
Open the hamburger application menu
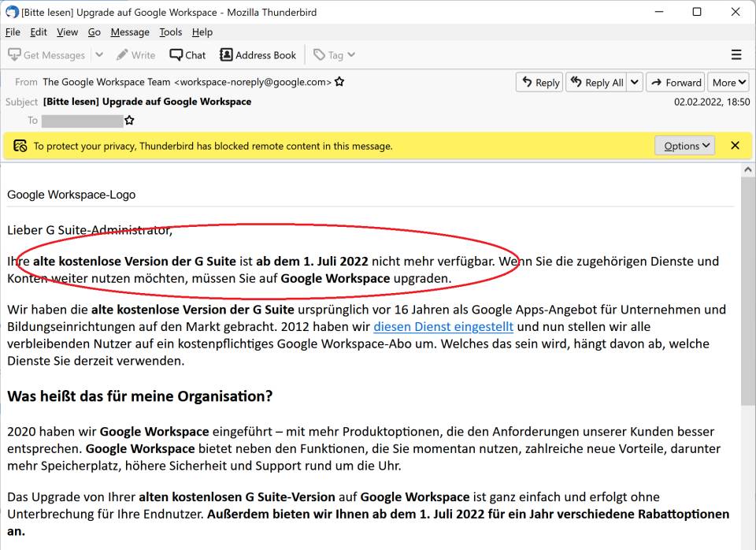point(736,55)
